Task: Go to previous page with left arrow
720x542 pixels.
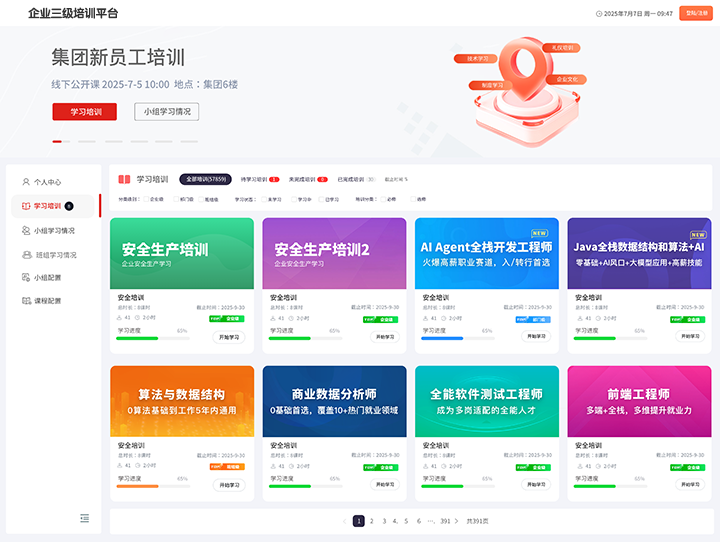Action: 345,521
